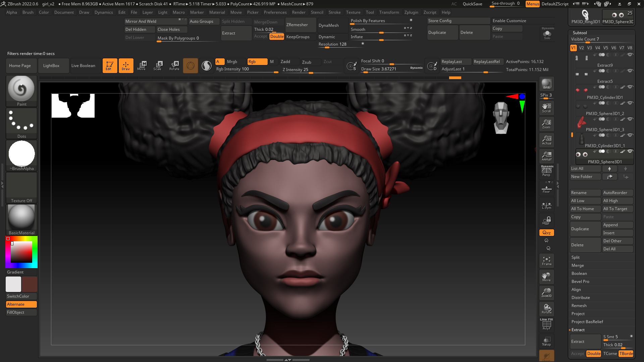The height and width of the screenshot is (362, 644).
Task: Toggle the Floor grid icon
Action: coord(546,189)
